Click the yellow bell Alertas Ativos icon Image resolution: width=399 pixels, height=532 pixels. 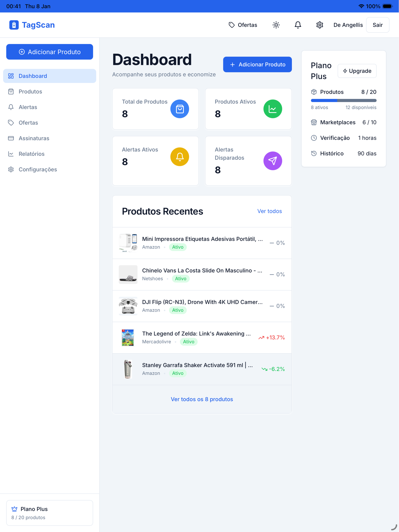point(180,157)
